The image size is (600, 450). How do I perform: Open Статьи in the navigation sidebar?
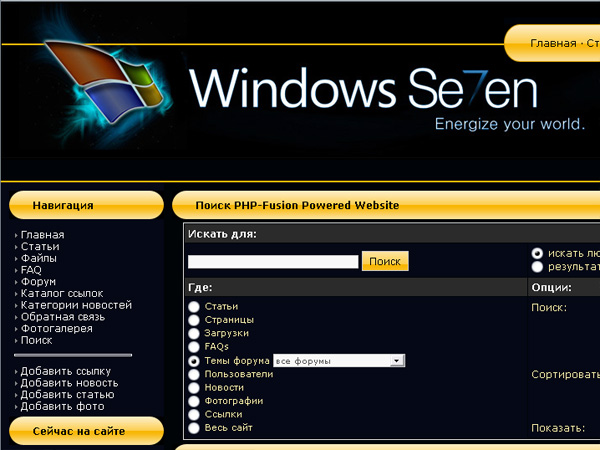[40, 246]
